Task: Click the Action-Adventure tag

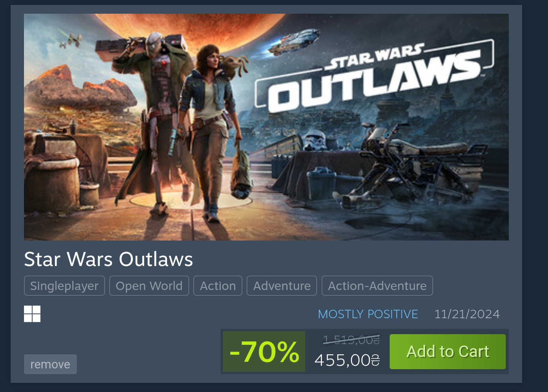Action: (377, 286)
